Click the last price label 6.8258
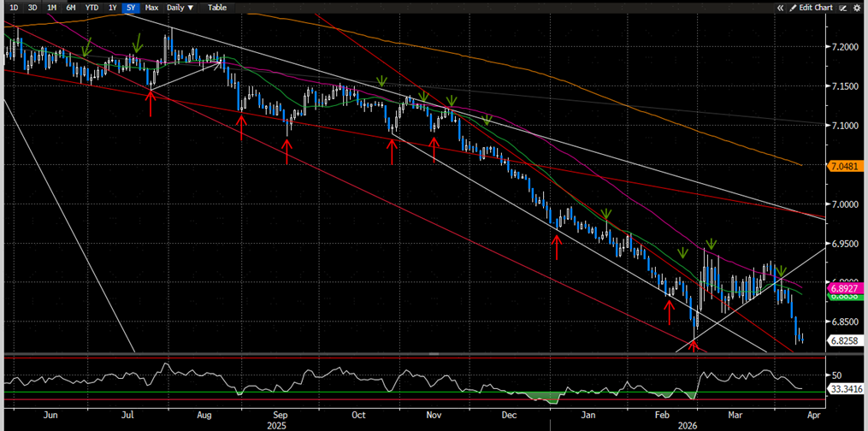 844,341
